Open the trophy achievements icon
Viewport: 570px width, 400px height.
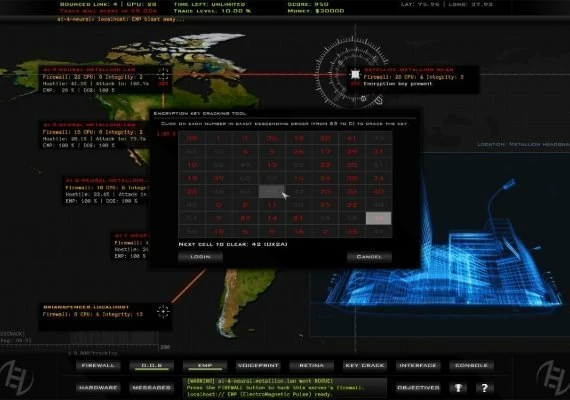click(458, 388)
